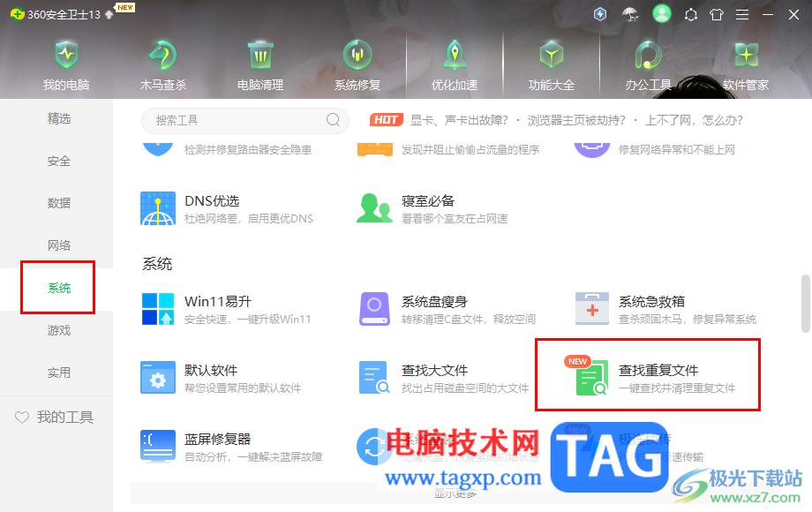Launch the DNS优选 tool
This screenshot has width=812, height=512.
coord(226,208)
